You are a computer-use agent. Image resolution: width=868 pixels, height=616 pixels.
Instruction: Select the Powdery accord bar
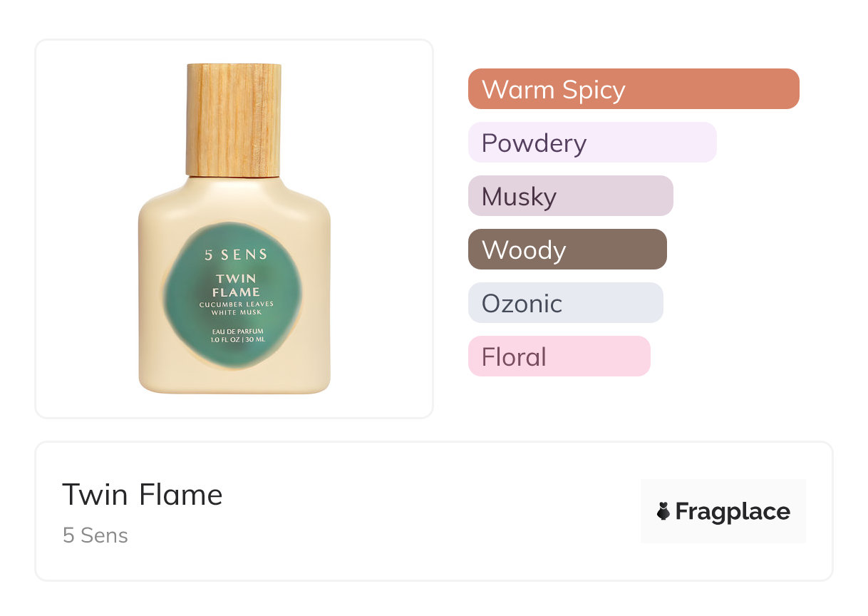pos(591,143)
